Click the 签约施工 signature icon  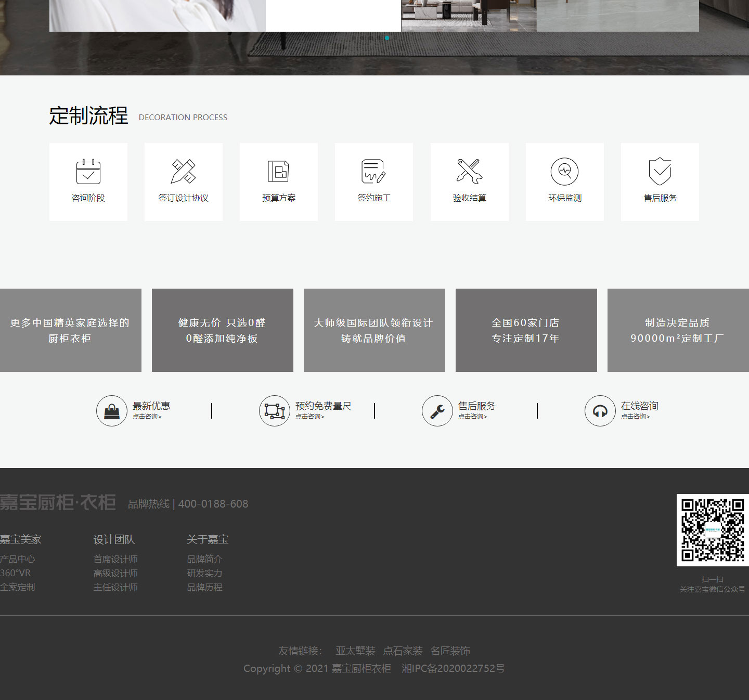(x=373, y=172)
